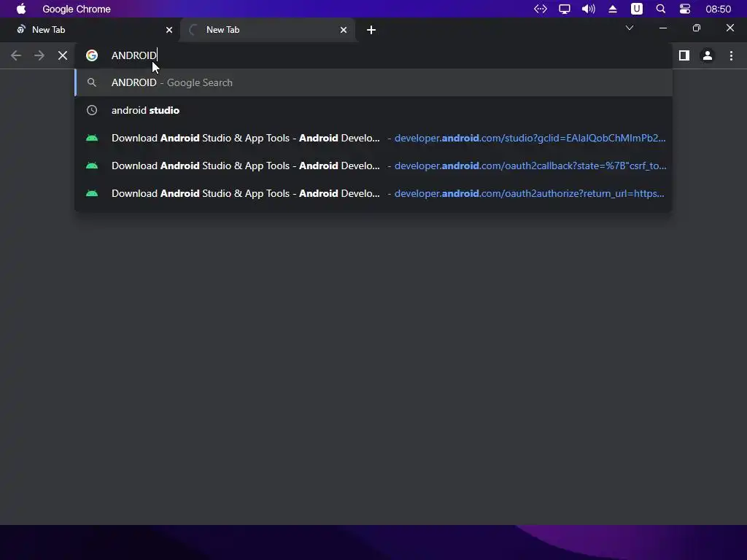The width and height of the screenshot is (747, 560).
Task: Open the oauth2callback Android Studio suggestion
Action: pyautogui.click(x=373, y=166)
